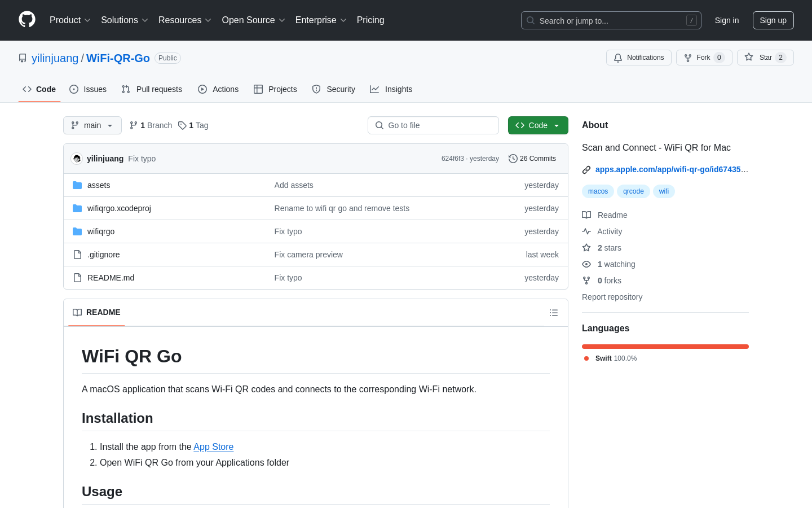Click the Swift language color dot
812x508 pixels.
coord(586,358)
